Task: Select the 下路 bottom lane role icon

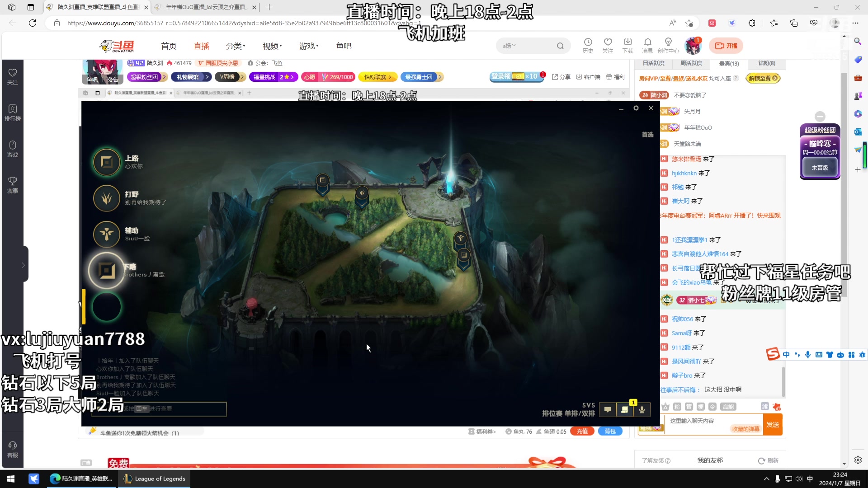Action: coord(107,271)
